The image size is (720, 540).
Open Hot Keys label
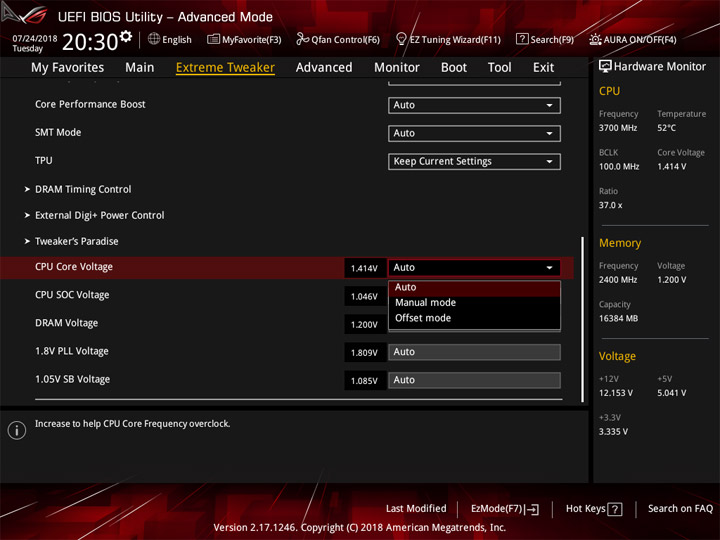(x=585, y=509)
